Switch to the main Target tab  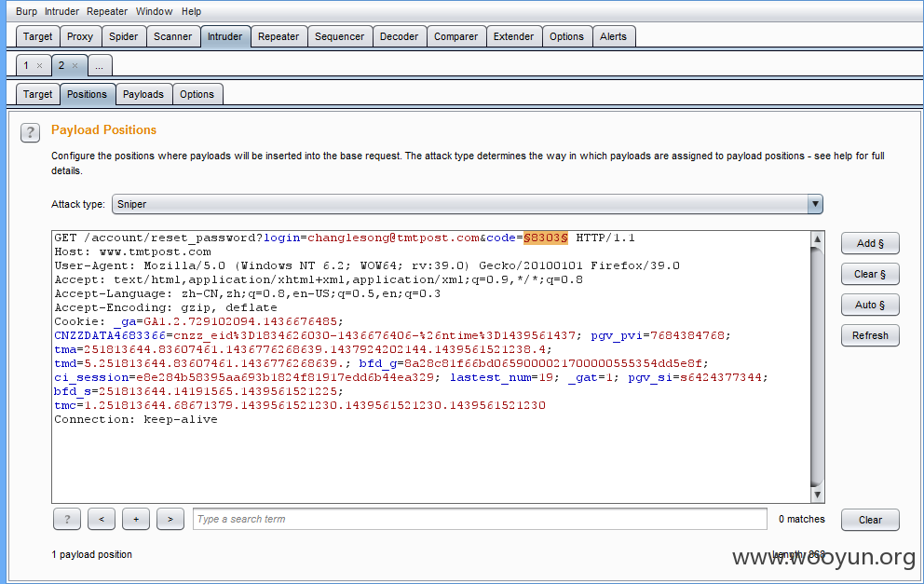click(37, 36)
